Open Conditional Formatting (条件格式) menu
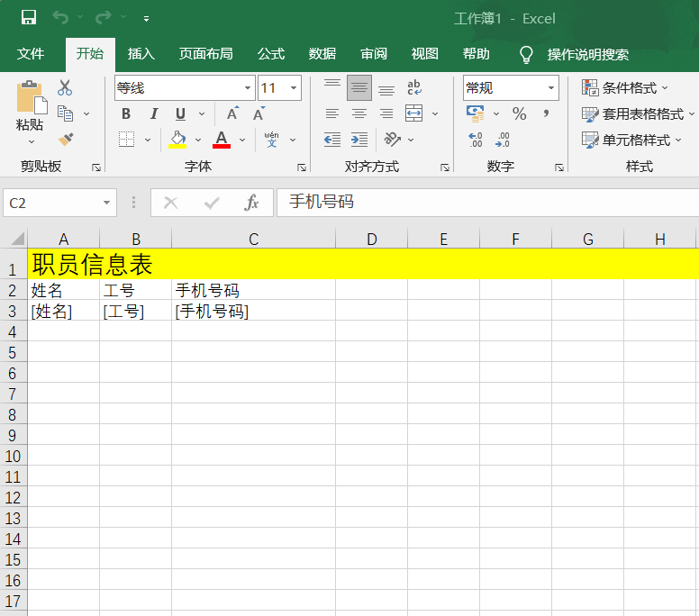Image resolution: width=699 pixels, height=616 pixels. [x=625, y=88]
